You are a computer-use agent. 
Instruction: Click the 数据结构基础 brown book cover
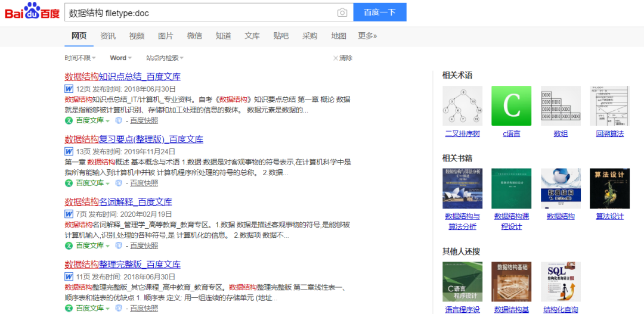pyautogui.click(x=512, y=282)
